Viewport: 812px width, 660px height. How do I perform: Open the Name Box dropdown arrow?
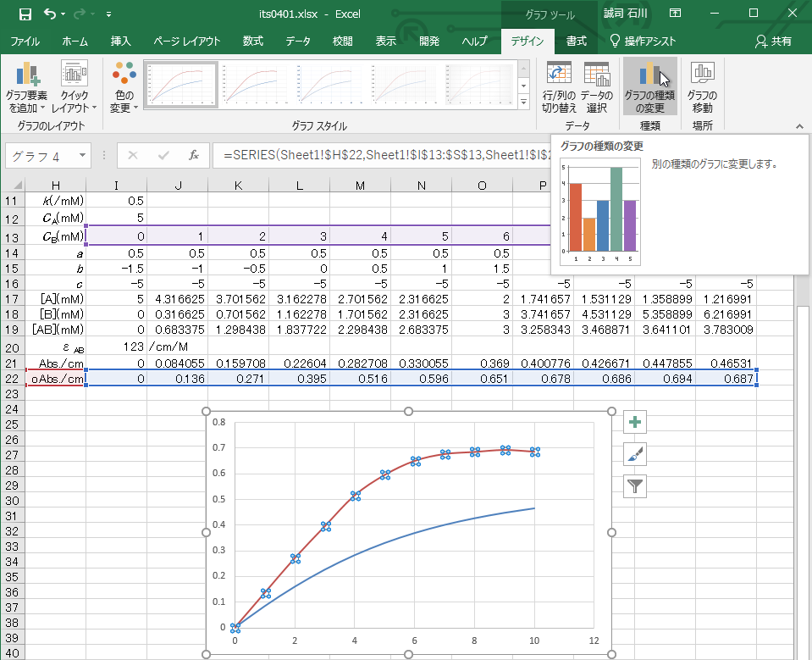click(82, 155)
